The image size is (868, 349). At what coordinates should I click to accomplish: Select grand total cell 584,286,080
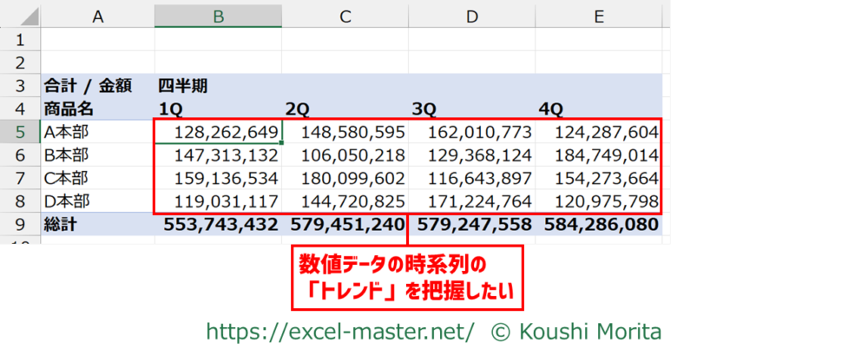click(598, 225)
